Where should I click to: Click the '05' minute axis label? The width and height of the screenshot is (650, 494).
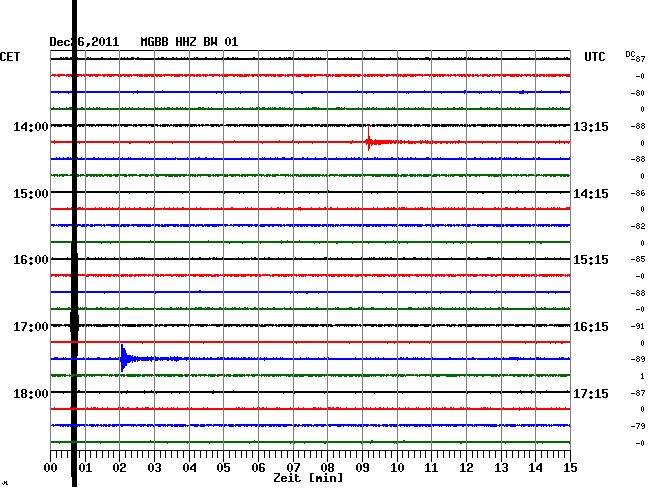[223, 468]
